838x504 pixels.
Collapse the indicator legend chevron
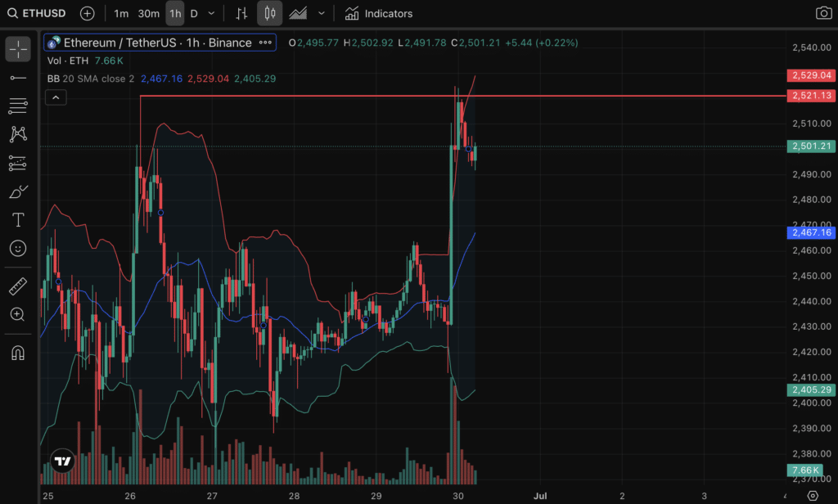[x=56, y=97]
